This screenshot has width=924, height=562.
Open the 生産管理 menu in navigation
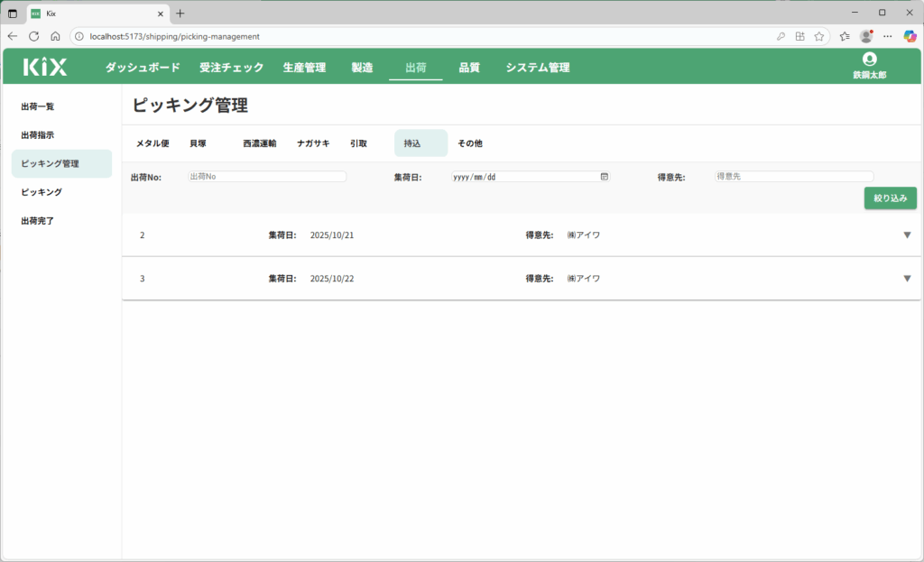pyautogui.click(x=304, y=68)
